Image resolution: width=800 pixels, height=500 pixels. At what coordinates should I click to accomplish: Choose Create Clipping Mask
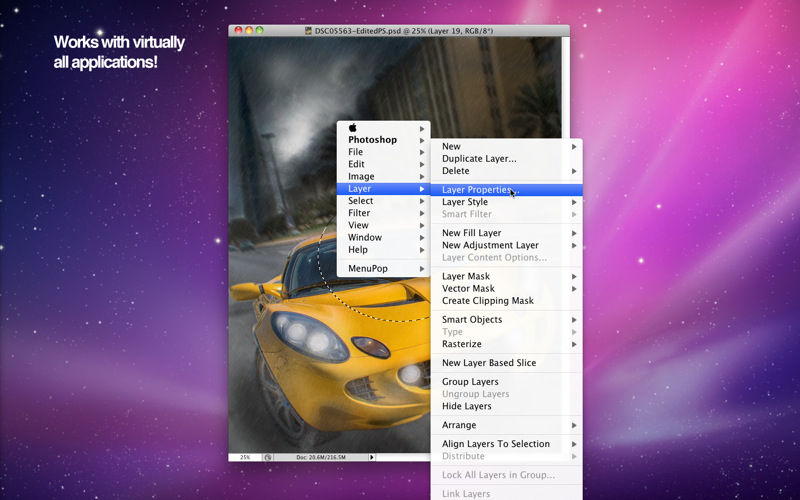[x=507, y=301]
